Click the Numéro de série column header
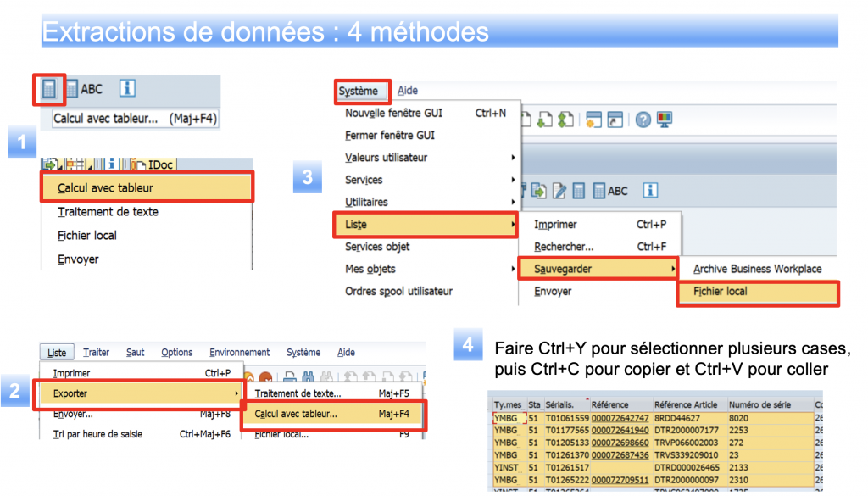 (x=760, y=405)
